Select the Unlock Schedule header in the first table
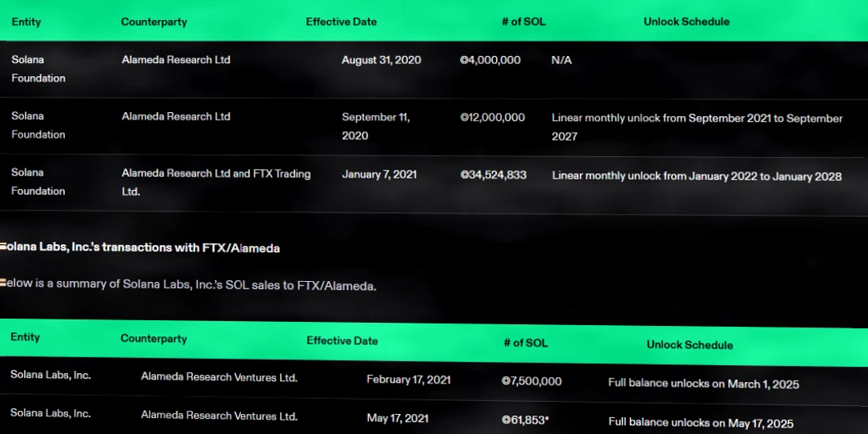868x434 pixels. [686, 22]
